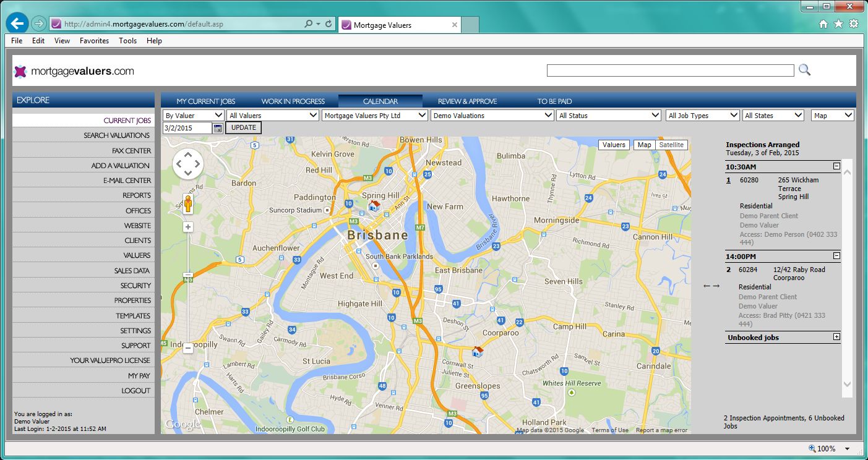Click the map zoom in plus button
Image resolution: width=868 pixels, height=460 pixels.
tap(188, 227)
